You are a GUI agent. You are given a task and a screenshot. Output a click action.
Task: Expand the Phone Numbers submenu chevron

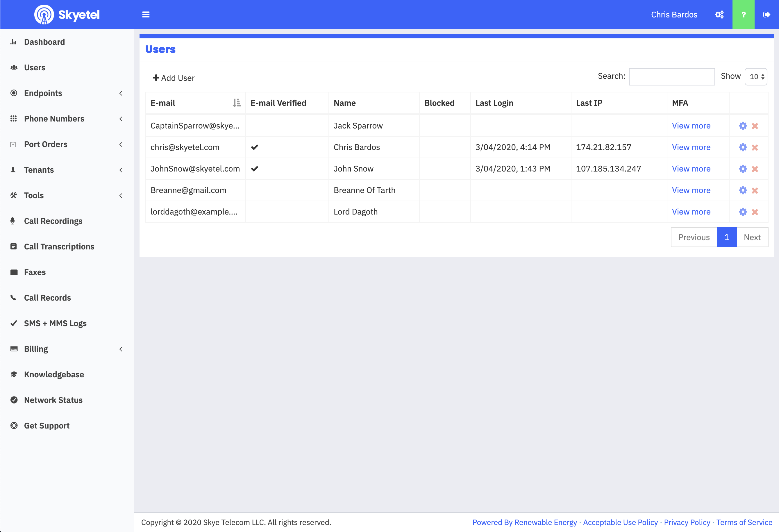121,119
